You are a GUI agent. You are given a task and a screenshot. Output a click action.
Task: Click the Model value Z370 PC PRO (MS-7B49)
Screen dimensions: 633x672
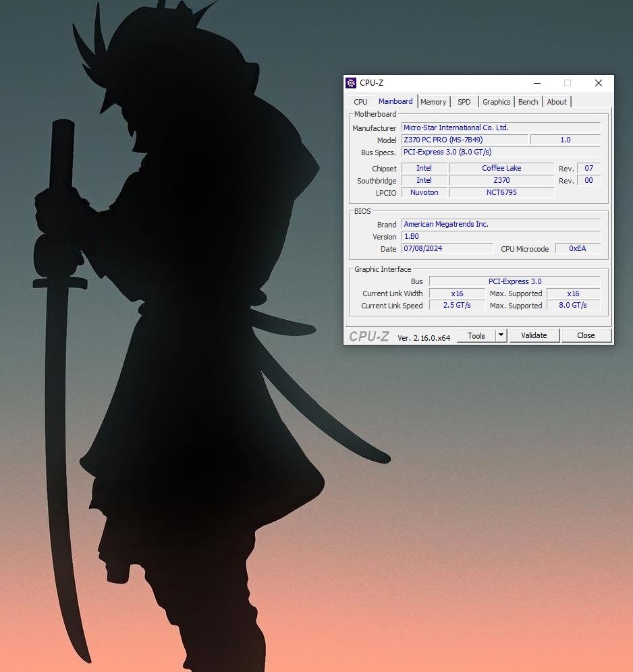(x=464, y=140)
